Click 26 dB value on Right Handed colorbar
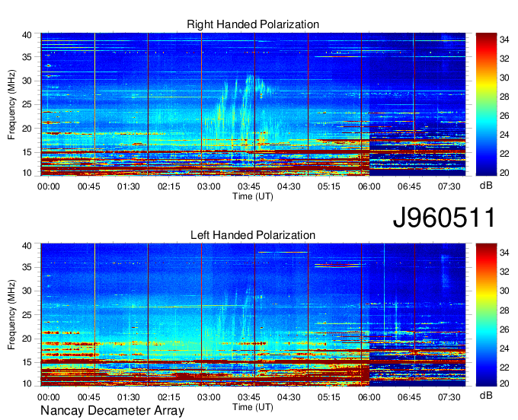This screenshot has height=420, width=518. coord(504,116)
